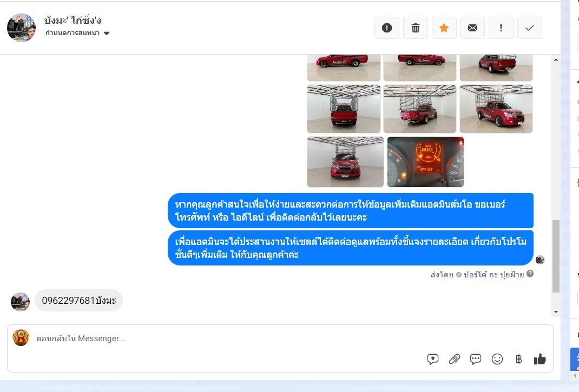This screenshot has width=579, height=392.
Task: Attach a file with the paperclip icon
Action: pyautogui.click(x=454, y=359)
